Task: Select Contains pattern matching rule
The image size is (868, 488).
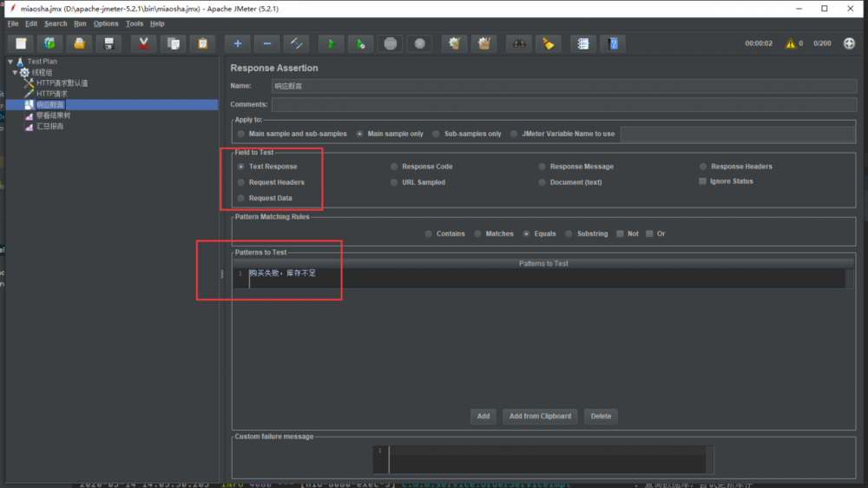Action: 429,234
